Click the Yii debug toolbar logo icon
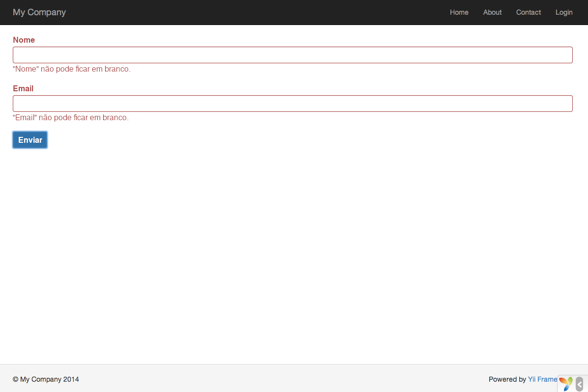This screenshot has width=588, height=392. point(566,384)
